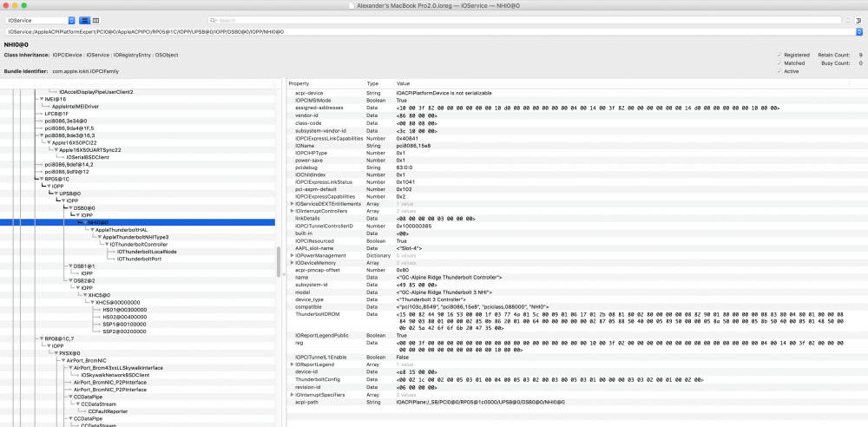The image size is (868, 427).
Task: Sort by the Value column header
Action: point(403,83)
